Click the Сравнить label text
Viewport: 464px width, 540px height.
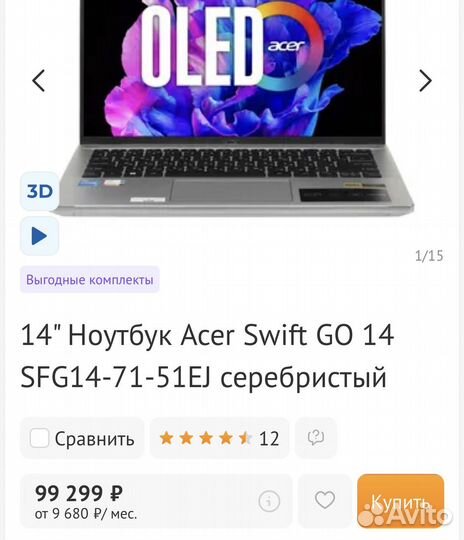(94, 439)
